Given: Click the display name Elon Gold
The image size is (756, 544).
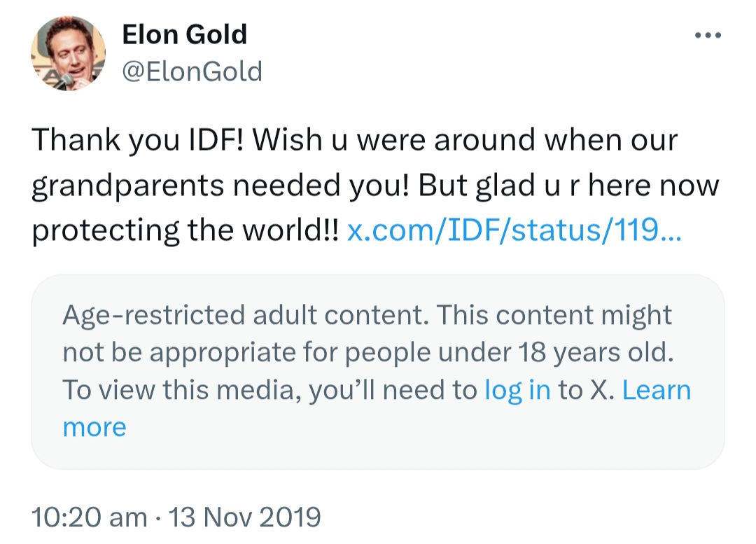Looking at the screenshot, I should click(185, 34).
